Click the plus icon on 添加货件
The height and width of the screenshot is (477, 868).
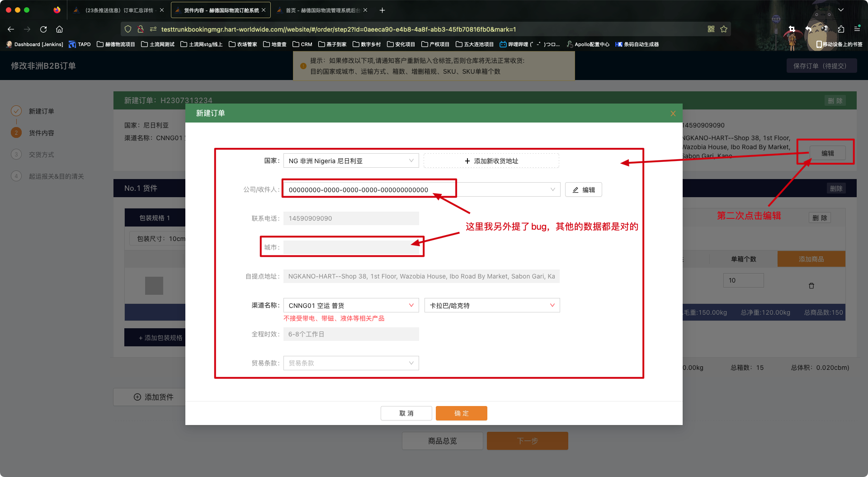137,397
